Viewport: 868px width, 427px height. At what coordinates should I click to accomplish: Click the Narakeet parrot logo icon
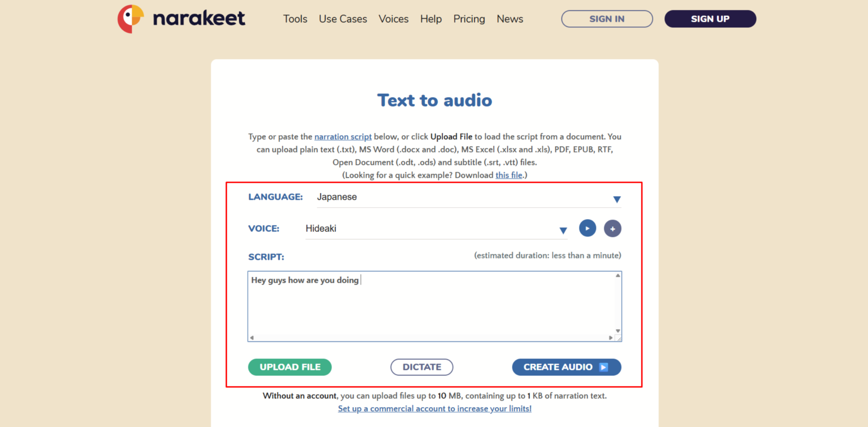pyautogui.click(x=131, y=19)
